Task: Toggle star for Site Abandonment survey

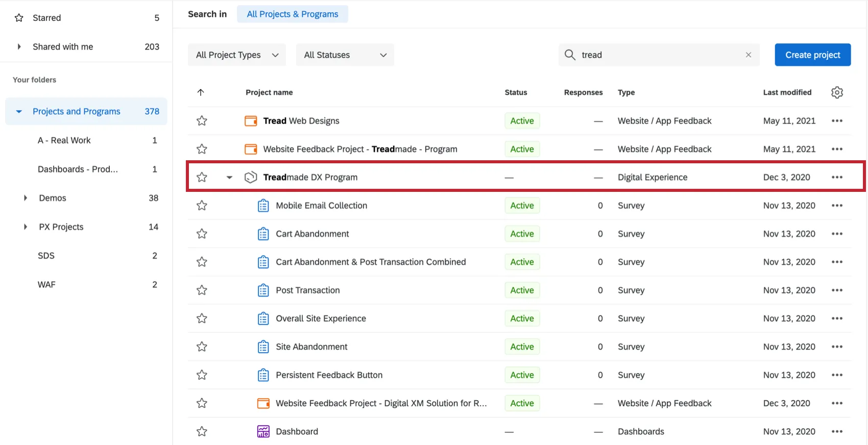Action: (x=202, y=347)
